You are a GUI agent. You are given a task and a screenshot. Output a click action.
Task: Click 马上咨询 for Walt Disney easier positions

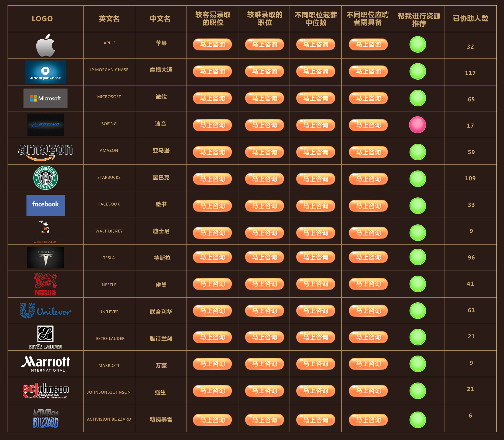click(x=212, y=233)
